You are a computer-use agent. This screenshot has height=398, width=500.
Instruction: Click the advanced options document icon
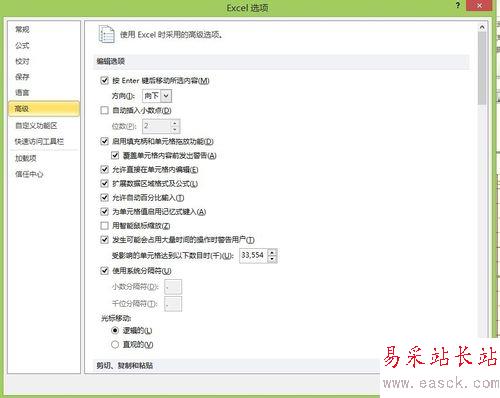(x=106, y=34)
